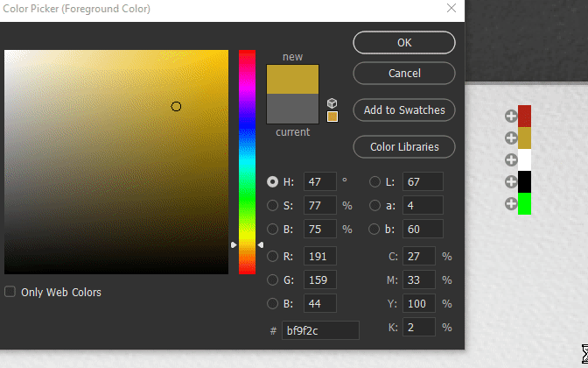588x368 pixels.
Task: Click Add to Swatches button
Action: [404, 110]
